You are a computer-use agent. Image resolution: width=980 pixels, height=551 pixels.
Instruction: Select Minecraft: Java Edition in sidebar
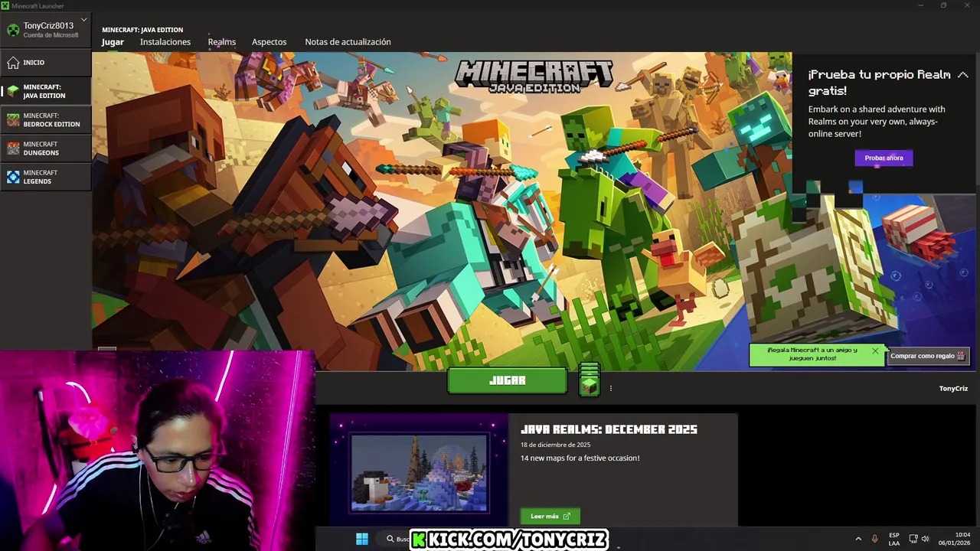click(x=46, y=91)
